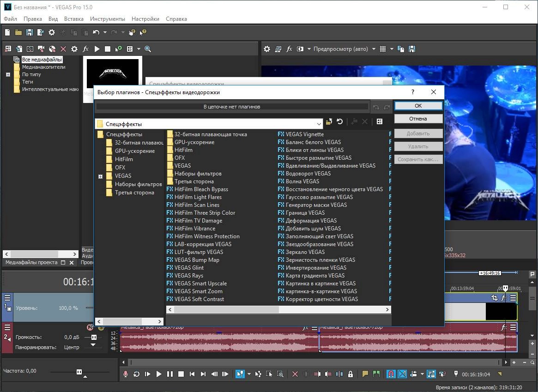Click the Отмена button in the dialog
The width and height of the screenshot is (538, 392).
[418, 119]
